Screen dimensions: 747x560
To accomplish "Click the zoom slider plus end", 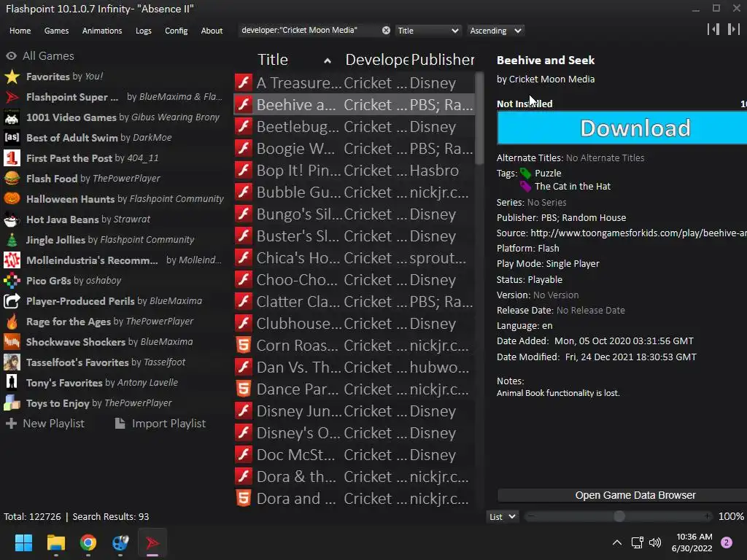I will tap(708, 516).
